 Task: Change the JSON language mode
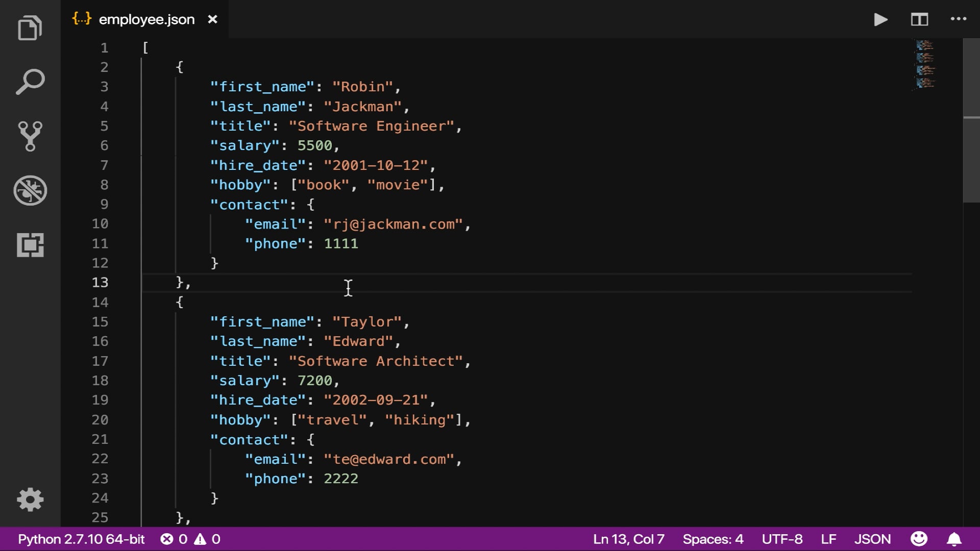click(x=872, y=539)
